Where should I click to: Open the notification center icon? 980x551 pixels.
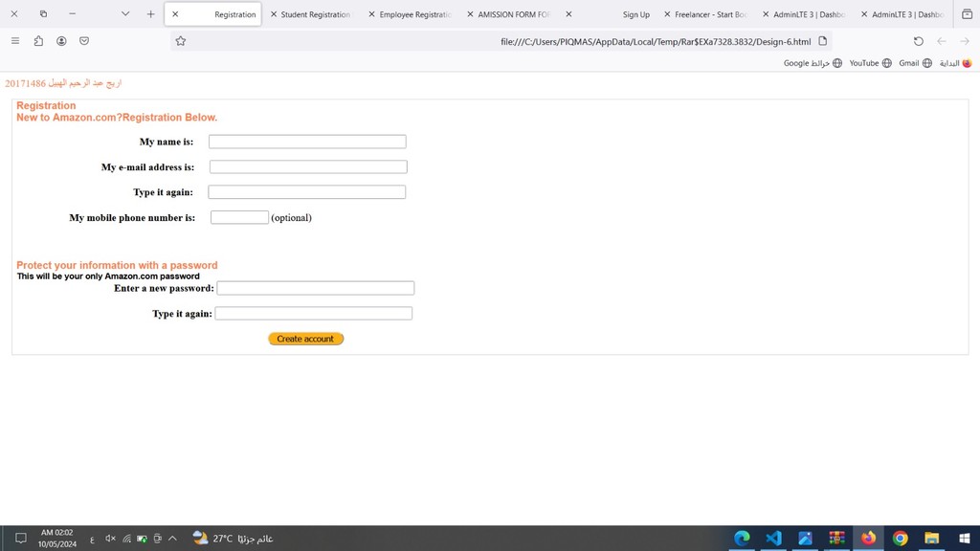(x=21, y=538)
